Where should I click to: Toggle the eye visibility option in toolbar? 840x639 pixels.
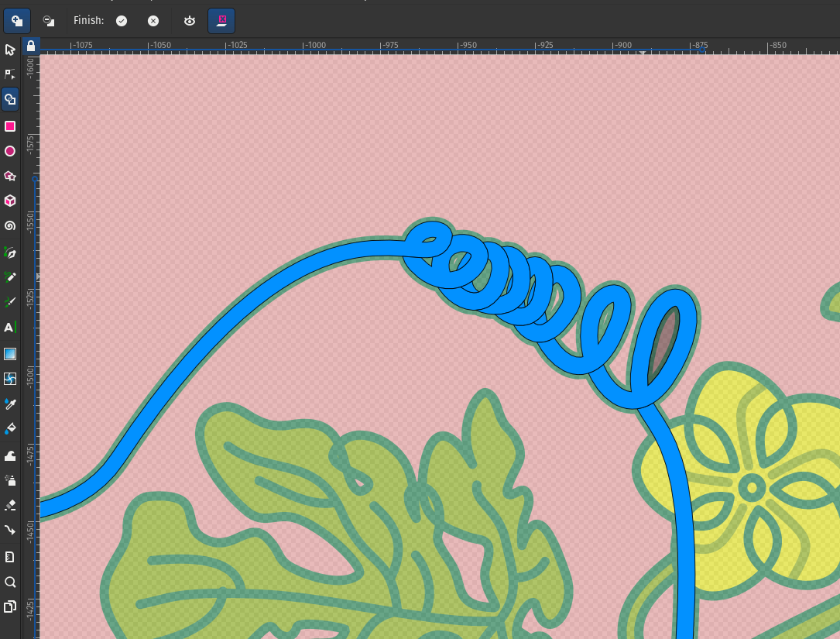[190, 21]
